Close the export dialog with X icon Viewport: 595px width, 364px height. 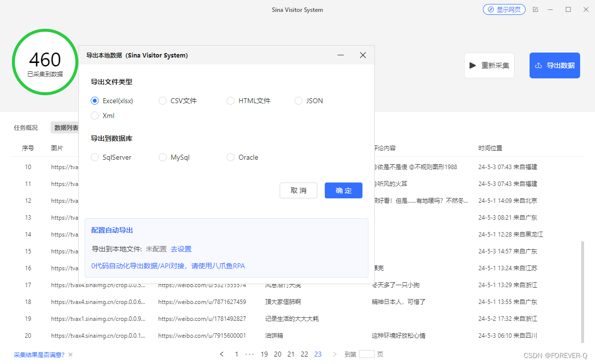pyautogui.click(x=363, y=55)
